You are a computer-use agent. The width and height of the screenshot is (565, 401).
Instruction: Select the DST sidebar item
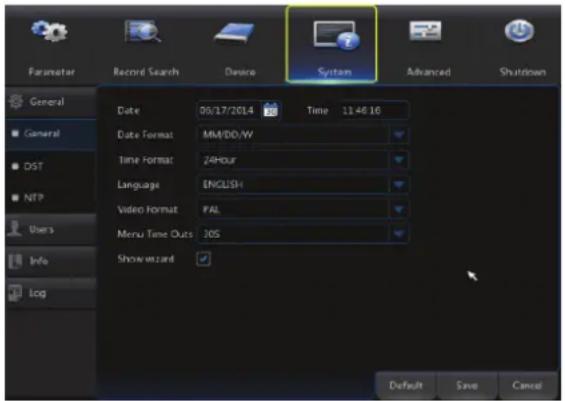(x=50, y=166)
